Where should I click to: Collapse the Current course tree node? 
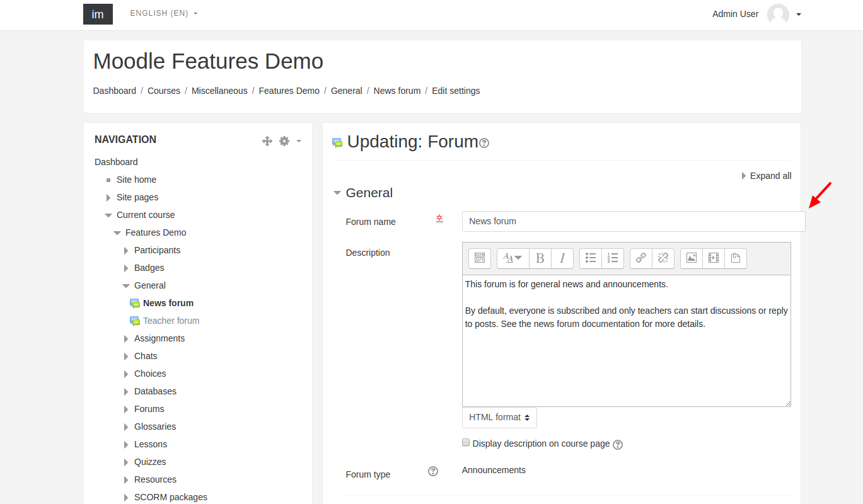pos(108,215)
